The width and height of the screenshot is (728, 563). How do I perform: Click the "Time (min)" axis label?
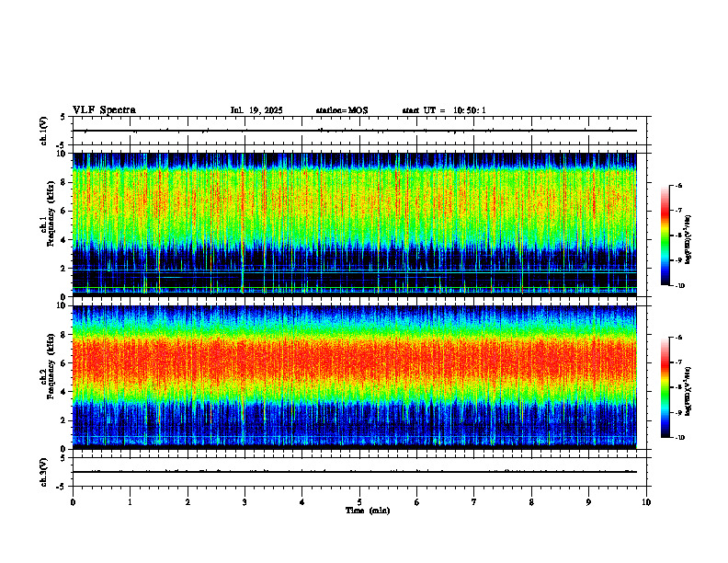pos(368,511)
